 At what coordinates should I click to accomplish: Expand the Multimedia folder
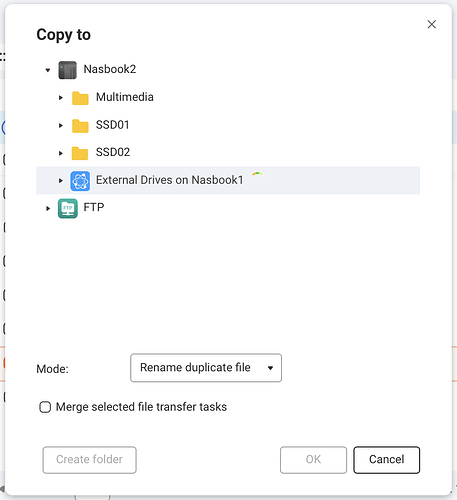[x=61, y=98]
